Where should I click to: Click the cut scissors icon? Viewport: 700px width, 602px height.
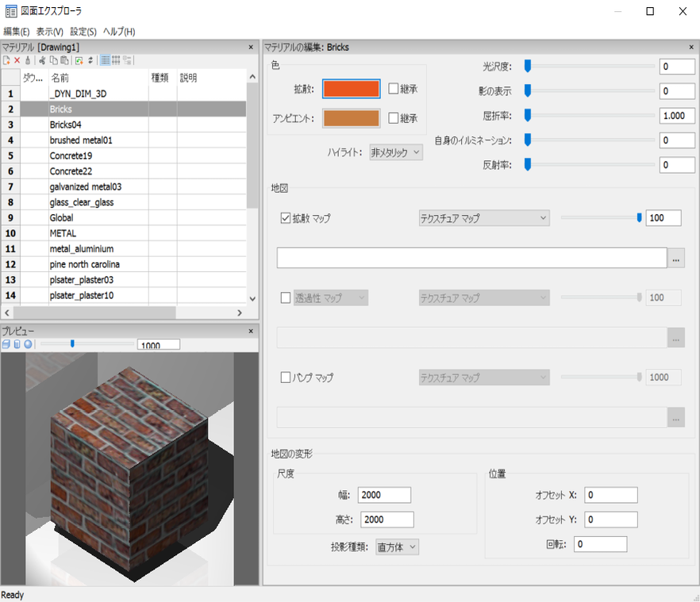42,60
